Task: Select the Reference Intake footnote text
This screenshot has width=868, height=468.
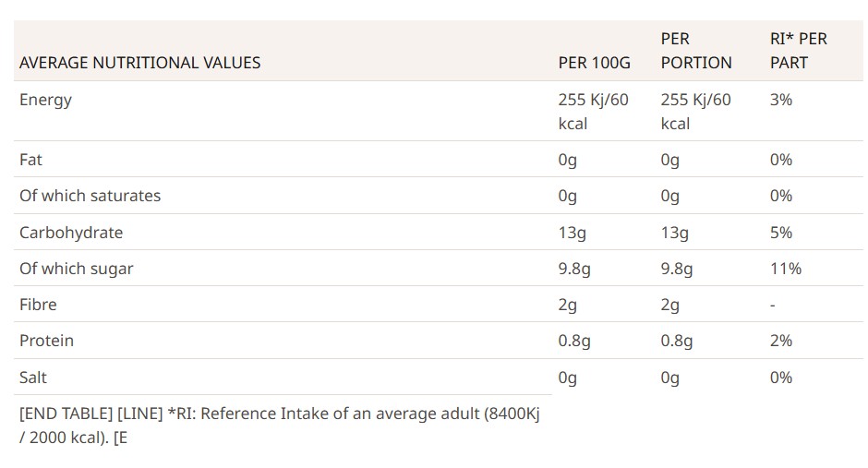Action: 280,426
